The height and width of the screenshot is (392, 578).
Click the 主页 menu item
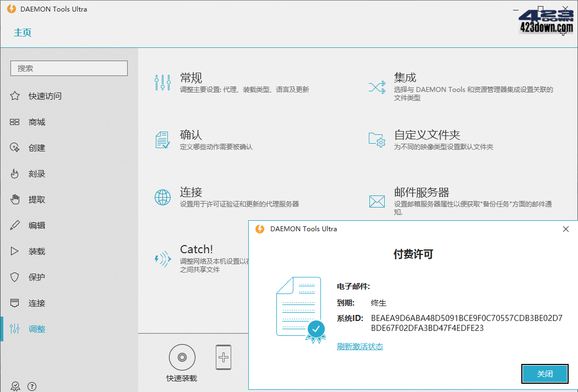[x=22, y=32]
